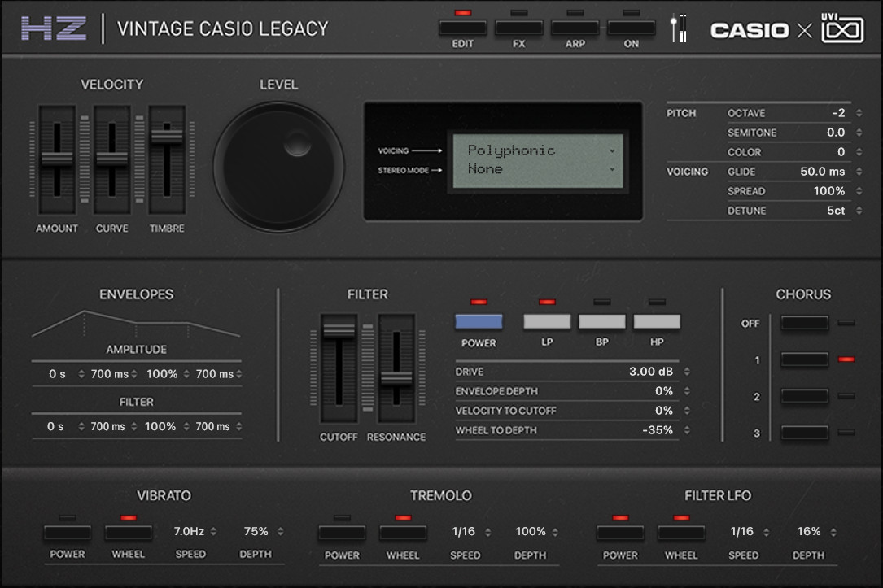Click the HZ logo in top-left
Image resolution: width=883 pixels, height=588 pixels.
click(54, 28)
